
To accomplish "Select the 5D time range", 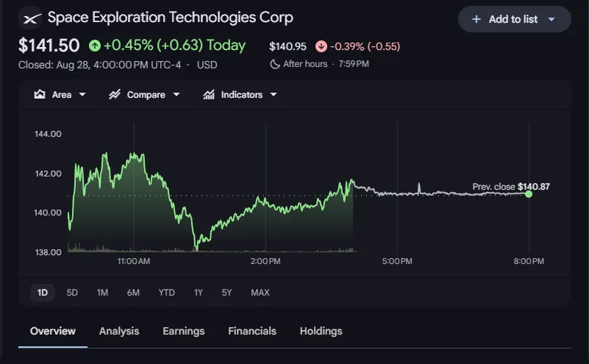I will [x=72, y=292].
